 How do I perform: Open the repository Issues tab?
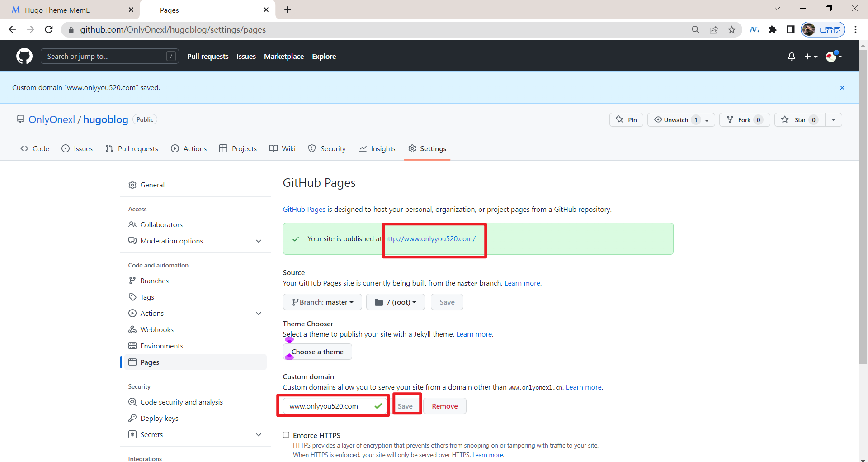(x=77, y=148)
